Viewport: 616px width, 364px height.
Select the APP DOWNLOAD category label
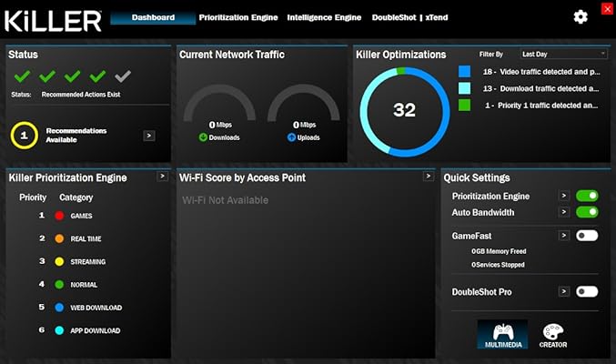[96, 330]
